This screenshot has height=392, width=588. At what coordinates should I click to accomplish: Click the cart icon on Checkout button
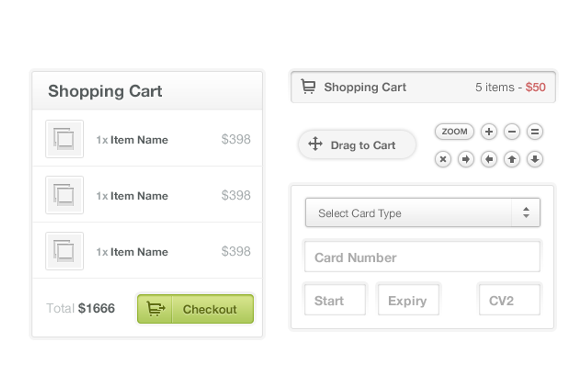click(156, 309)
